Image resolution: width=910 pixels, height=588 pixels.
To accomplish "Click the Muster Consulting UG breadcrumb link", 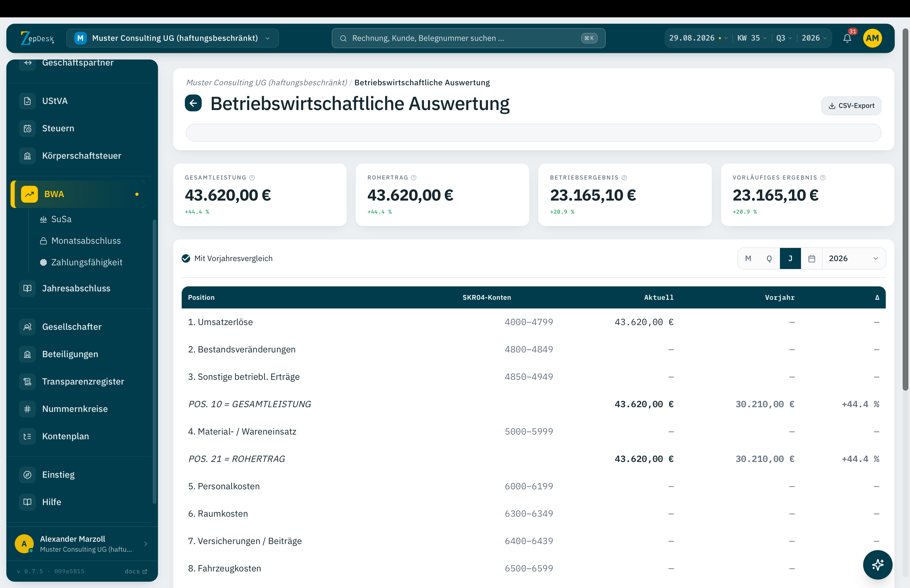I will point(266,82).
